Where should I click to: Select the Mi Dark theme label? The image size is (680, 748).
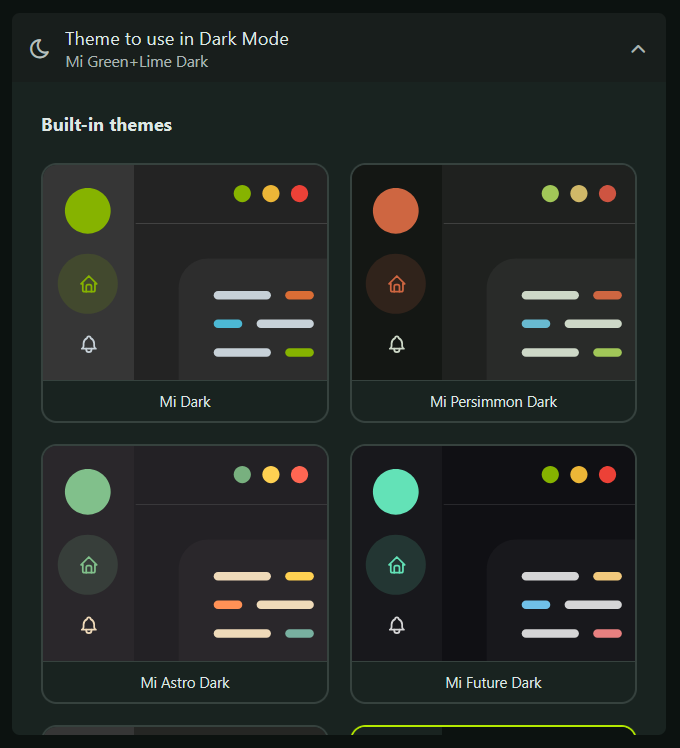(185, 402)
